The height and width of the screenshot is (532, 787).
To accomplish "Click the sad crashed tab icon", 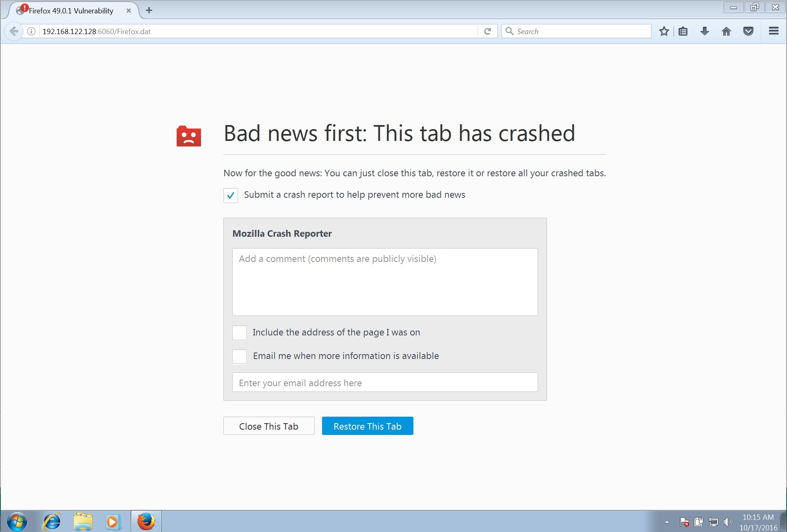I will tap(189, 136).
